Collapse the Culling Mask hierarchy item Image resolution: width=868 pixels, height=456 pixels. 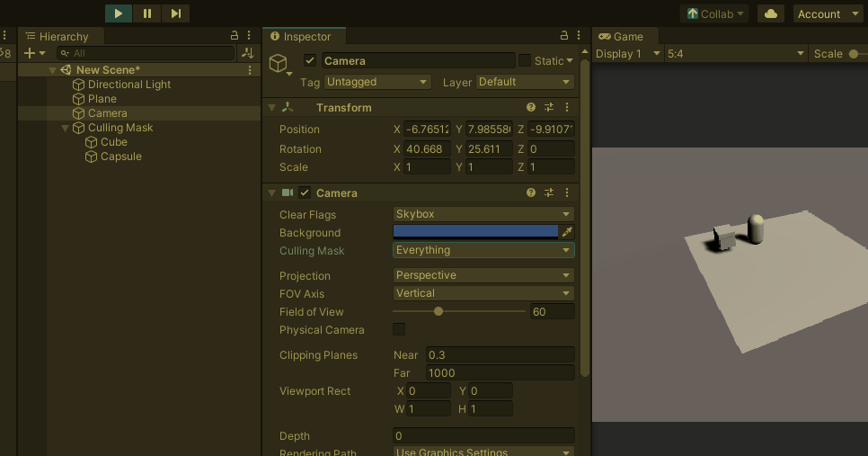(65, 128)
